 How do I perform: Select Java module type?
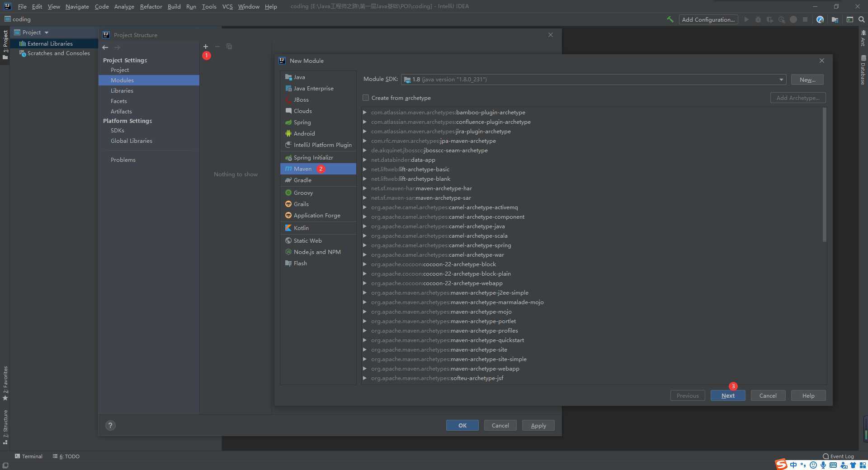tap(318, 77)
